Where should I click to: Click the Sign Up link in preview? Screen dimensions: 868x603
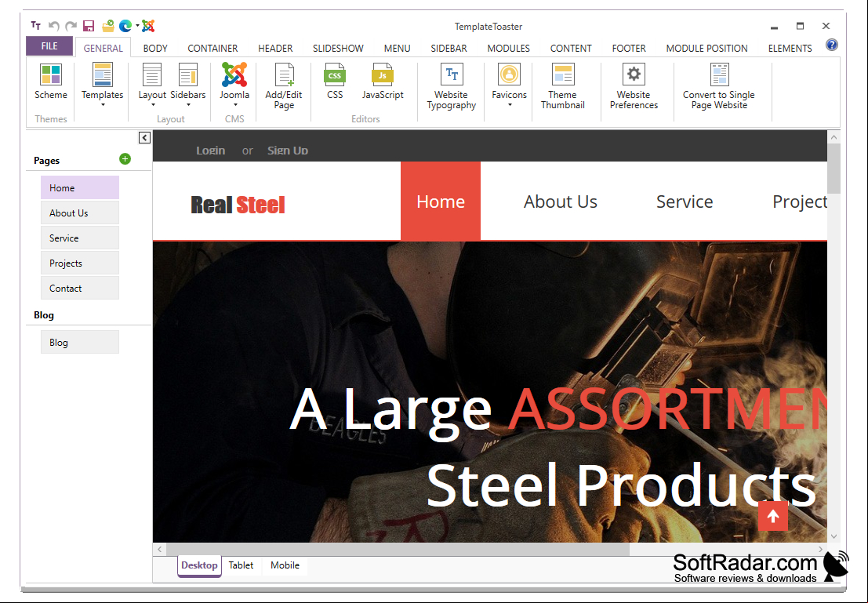(287, 150)
